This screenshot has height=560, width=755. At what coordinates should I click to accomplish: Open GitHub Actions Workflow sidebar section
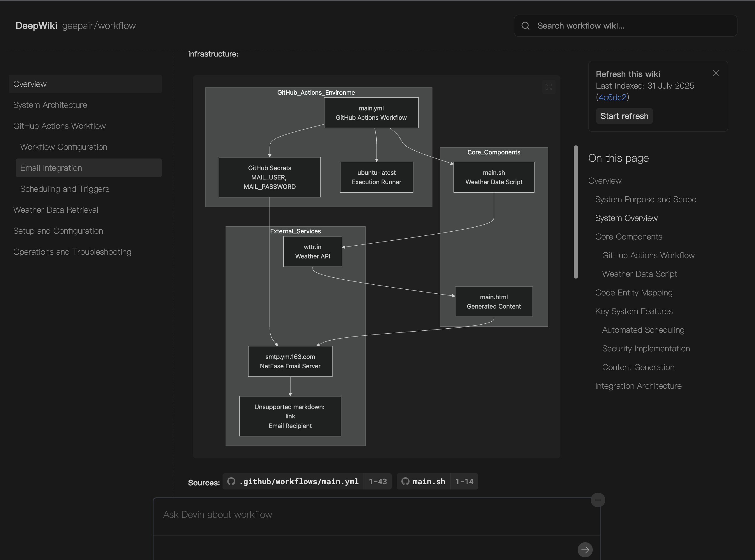pos(59,126)
